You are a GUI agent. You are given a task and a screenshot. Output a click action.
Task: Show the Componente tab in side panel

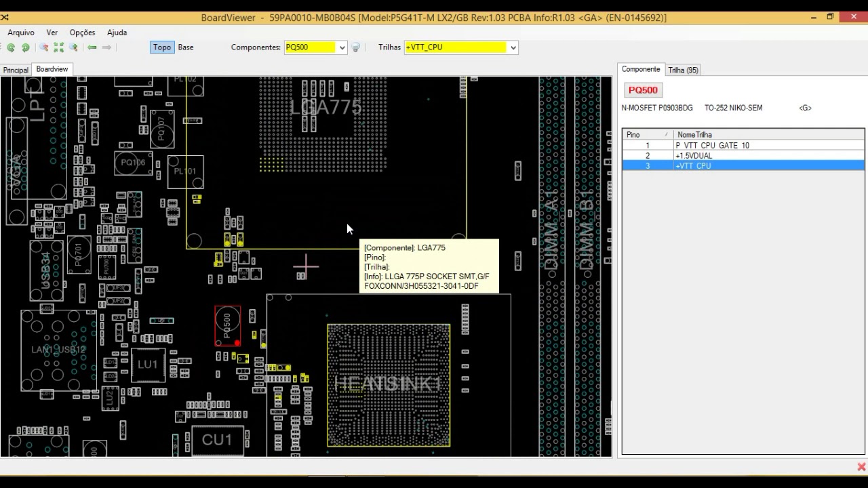tap(641, 69)
